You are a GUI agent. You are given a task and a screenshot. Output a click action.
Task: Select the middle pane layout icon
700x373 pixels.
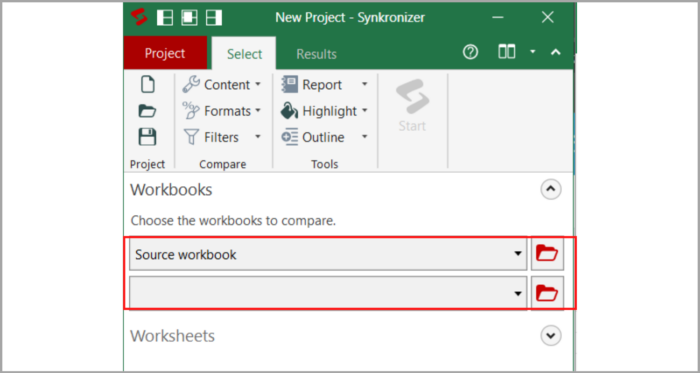point(189,17)
